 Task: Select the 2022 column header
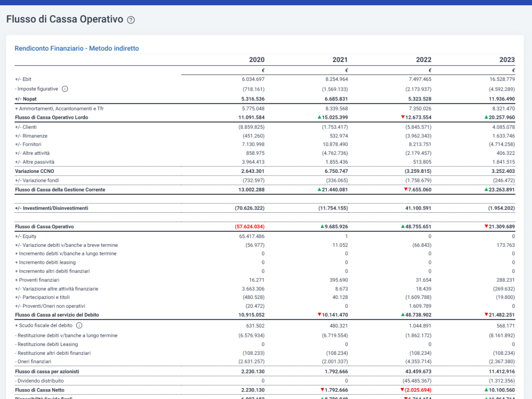[x=423, y=60]
